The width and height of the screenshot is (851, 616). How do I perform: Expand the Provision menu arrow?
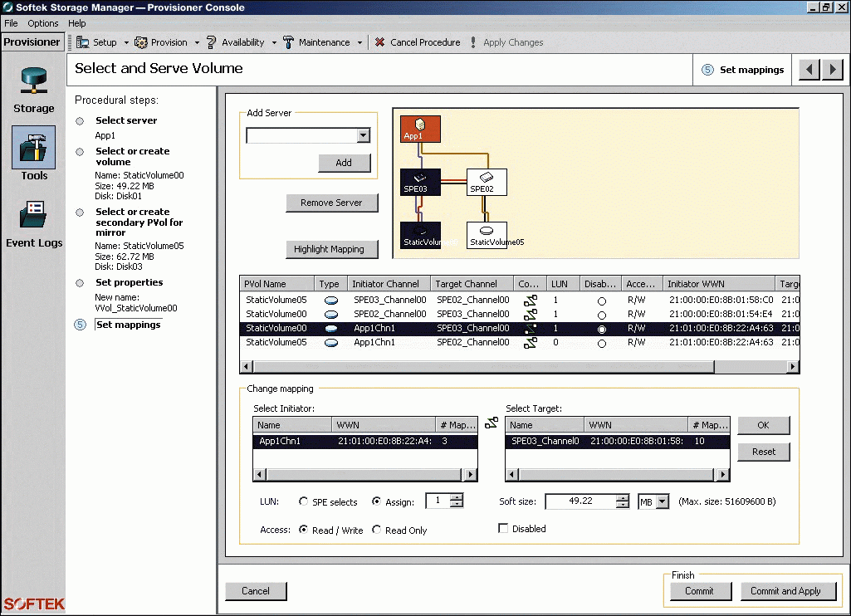(197, 42)
